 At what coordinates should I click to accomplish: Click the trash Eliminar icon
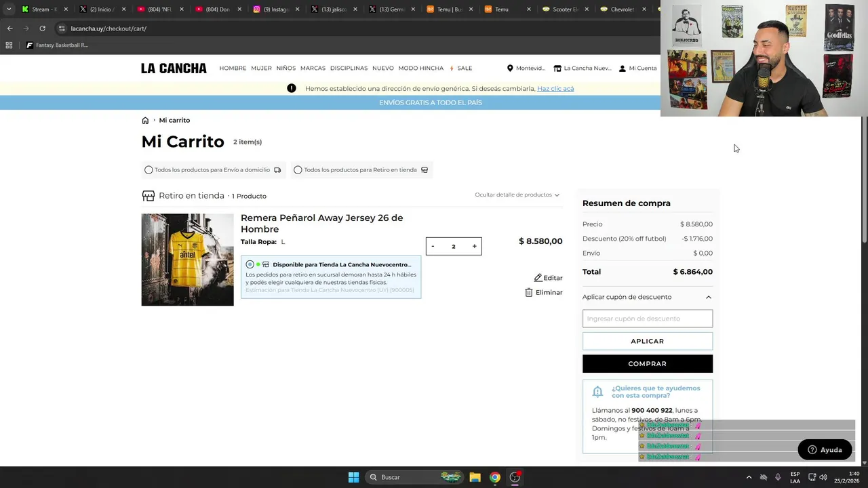point(529,292)
